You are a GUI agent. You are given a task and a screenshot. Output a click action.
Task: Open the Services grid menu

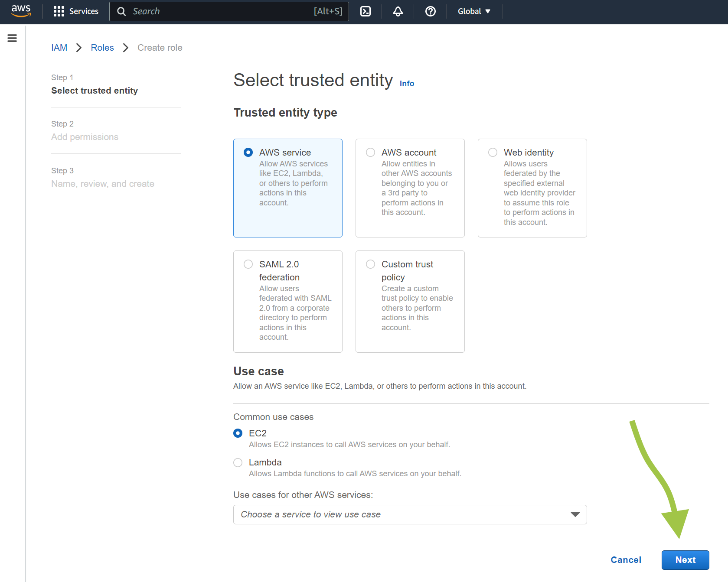(76, 11)
